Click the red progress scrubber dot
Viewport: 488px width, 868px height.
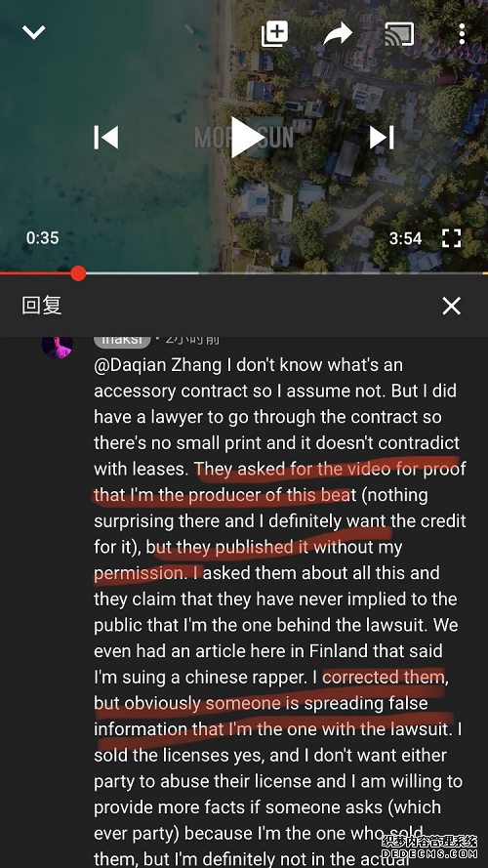(x=78, y=273)
